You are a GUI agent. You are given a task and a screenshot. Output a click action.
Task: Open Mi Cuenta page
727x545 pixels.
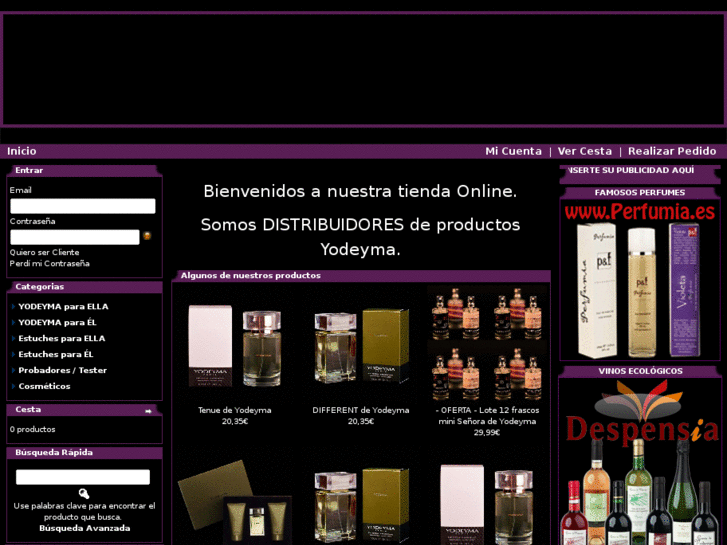click(x=513, y=151)
